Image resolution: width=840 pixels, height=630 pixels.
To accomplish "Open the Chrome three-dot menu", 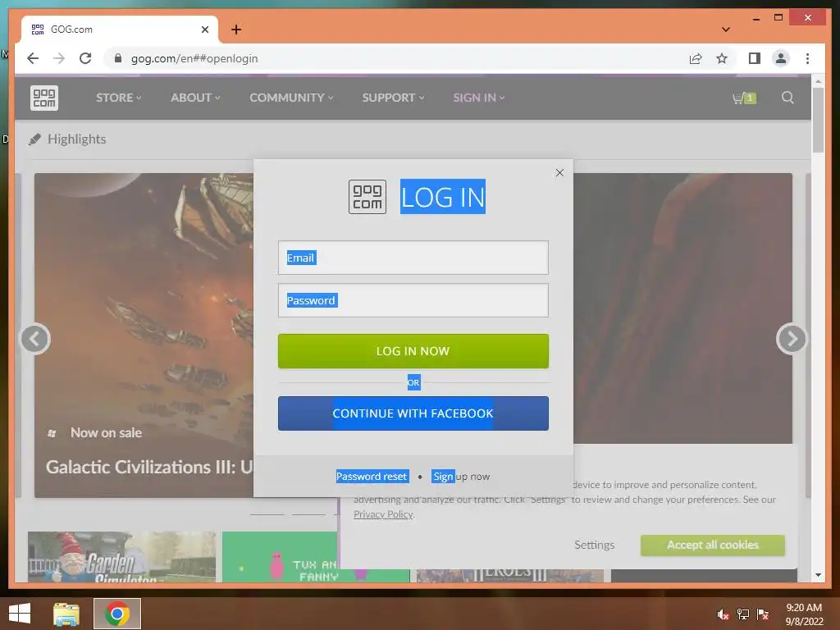I will click(807, 58).
